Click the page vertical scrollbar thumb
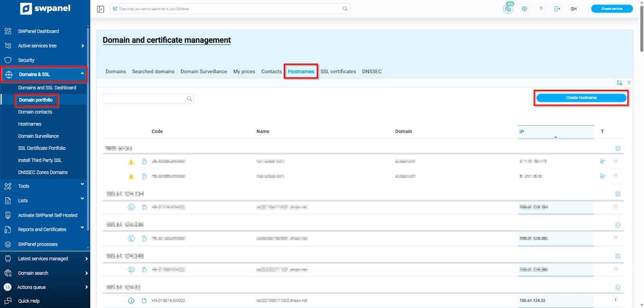The height and width of the screenshot is (308, 644). (x=642, y=29)
